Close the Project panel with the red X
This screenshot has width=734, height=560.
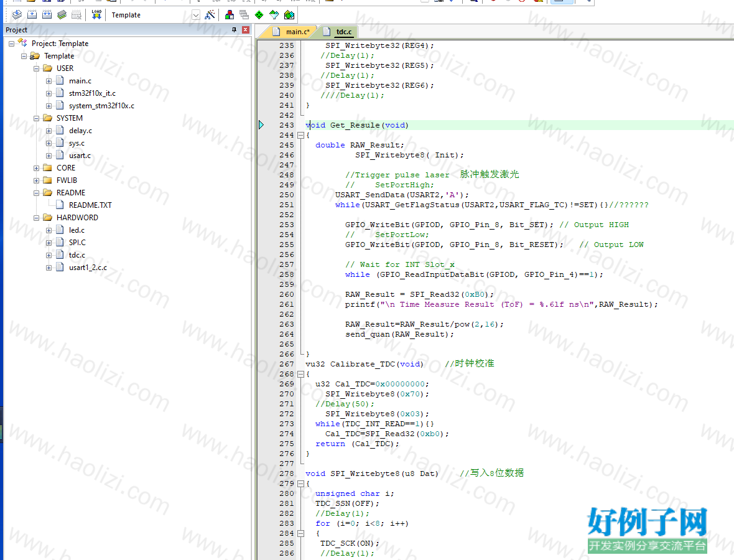(x=245, y=29)
